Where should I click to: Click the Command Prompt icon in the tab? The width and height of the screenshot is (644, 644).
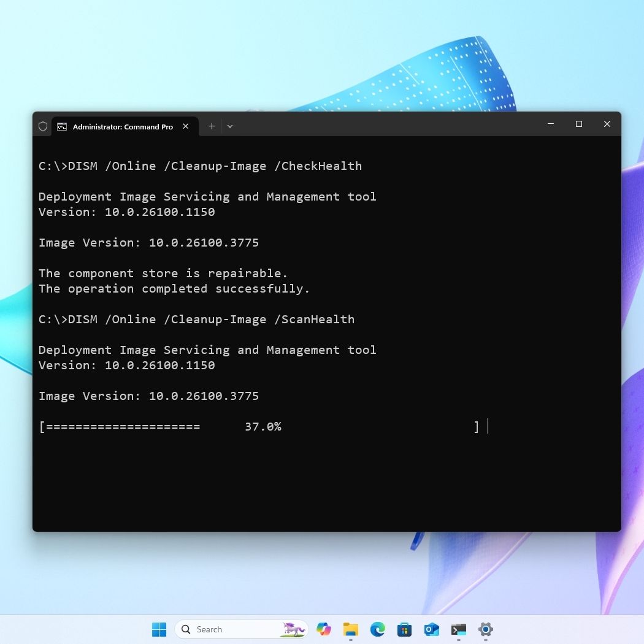coord(61,126)
